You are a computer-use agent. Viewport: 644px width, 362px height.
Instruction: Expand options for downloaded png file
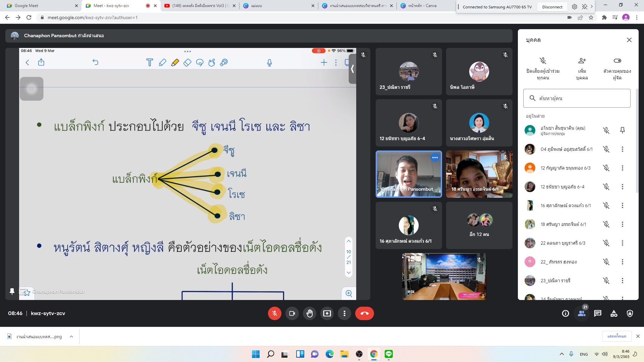tap(71, 337)
